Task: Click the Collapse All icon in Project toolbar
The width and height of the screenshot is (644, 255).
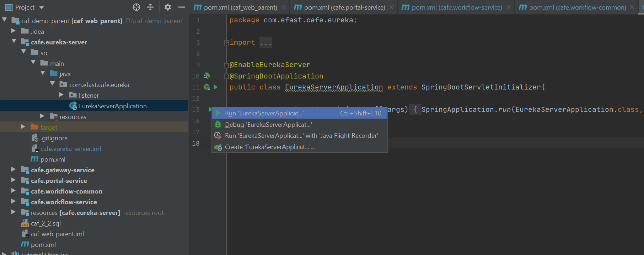Action: click(x=150, y=7)
